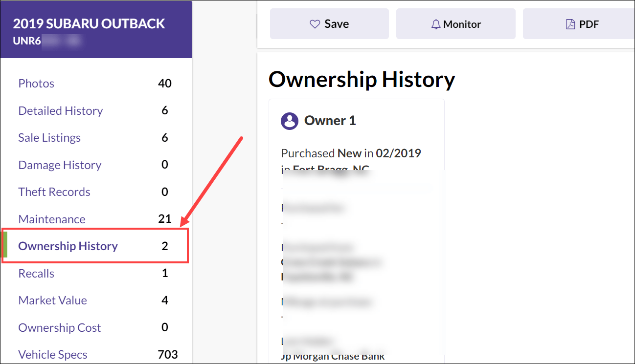The image size is (635, 364).
Task: Open Damage History from the sidebar
Action: (x=59, y=165)
